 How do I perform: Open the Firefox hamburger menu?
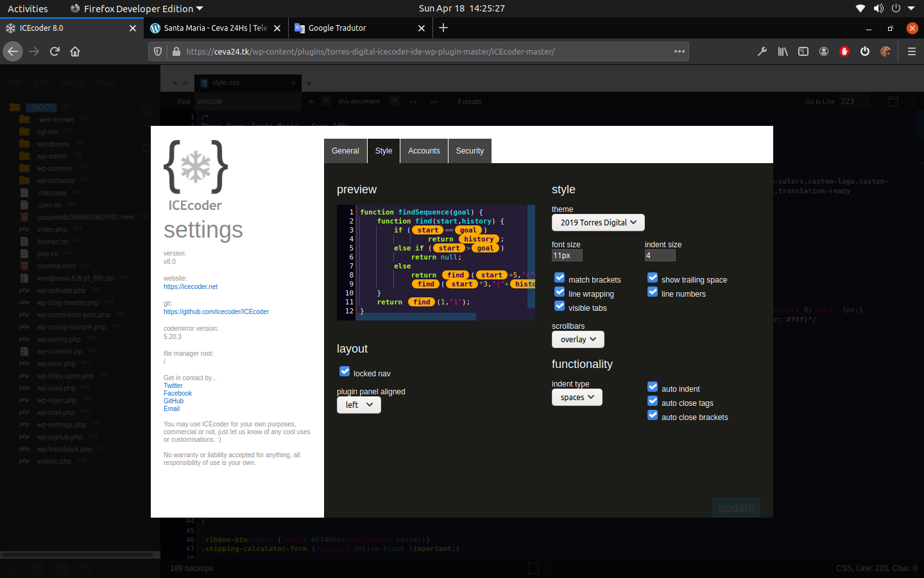[x=911, y=51]
